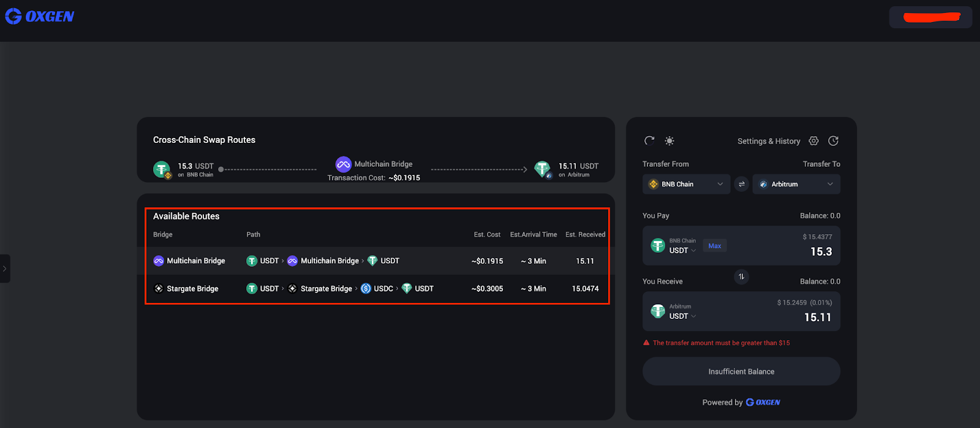
Task: Click the Powered by OXGEN link
Action: (x=741, y=402)
